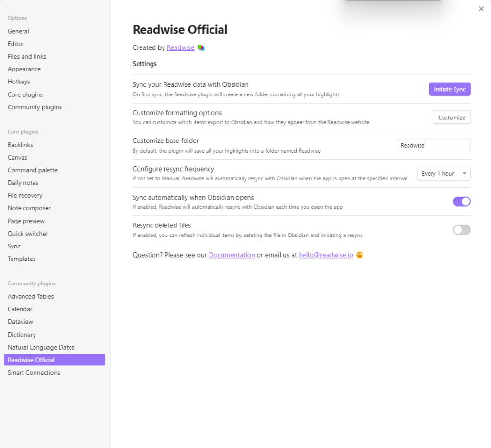Screen dimensions: 491x448
Task: Click 'Configure resync frequency' setting title
Action: pos(173,169)
